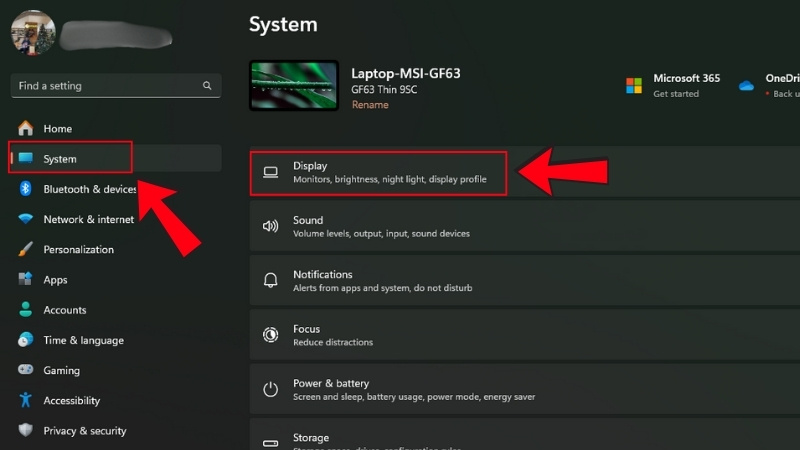Open Network & internet wifi icon
Image resolution: width=800 pixels, height=450 pixels.
(25, 220)
